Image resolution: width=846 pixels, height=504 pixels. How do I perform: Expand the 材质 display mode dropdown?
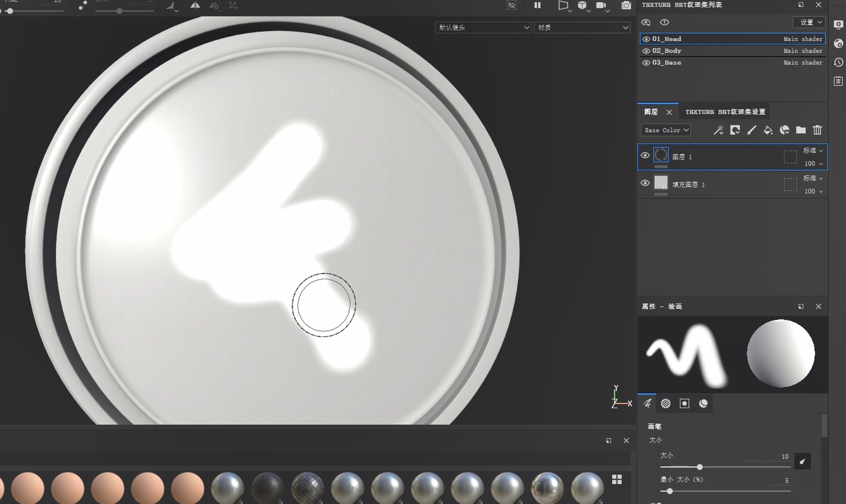582,27
